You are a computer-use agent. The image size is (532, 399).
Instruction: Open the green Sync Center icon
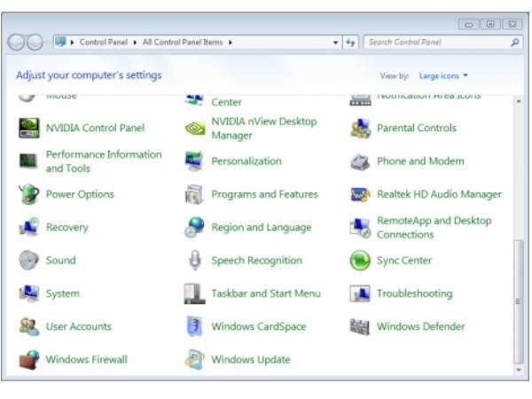click(x=360, y=260)
